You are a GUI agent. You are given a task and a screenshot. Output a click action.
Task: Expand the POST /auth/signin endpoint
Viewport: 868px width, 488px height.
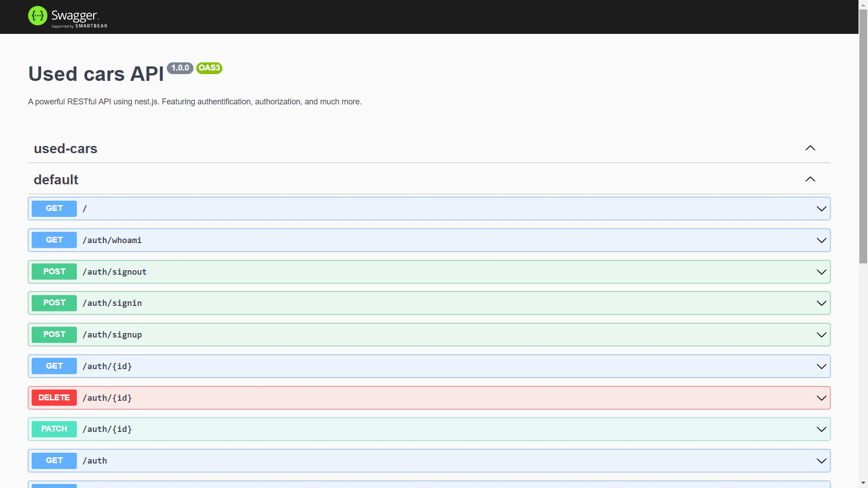coord(821,303)
